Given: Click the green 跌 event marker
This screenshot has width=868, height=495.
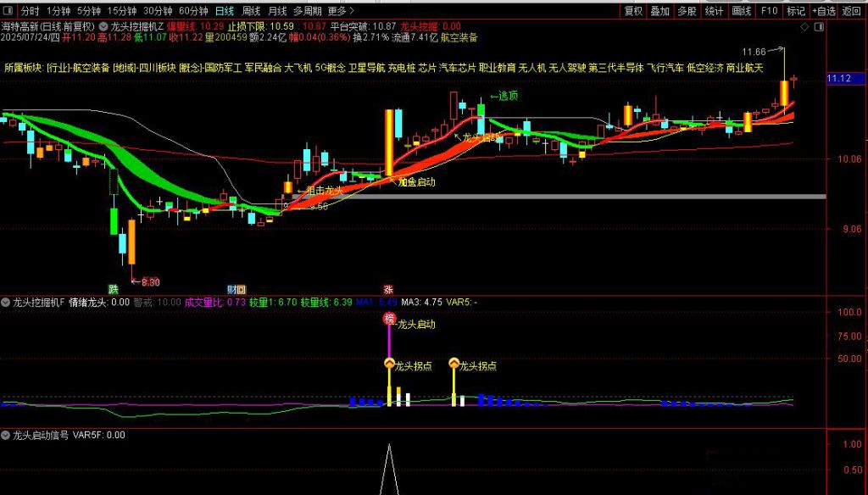Looking at the screenshot, I should (112, 289).
